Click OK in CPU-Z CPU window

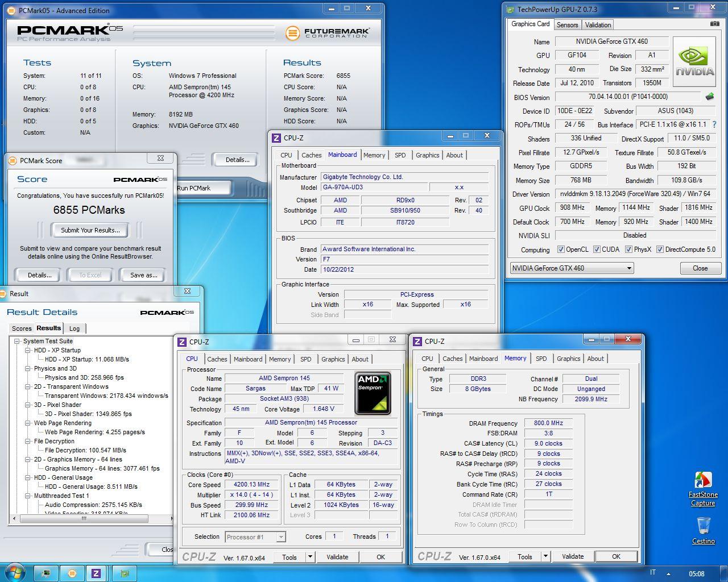(380, 557)
